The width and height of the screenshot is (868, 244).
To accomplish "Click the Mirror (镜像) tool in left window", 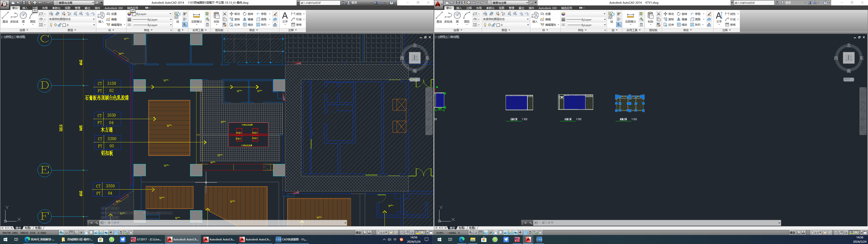I will (248, 19).
